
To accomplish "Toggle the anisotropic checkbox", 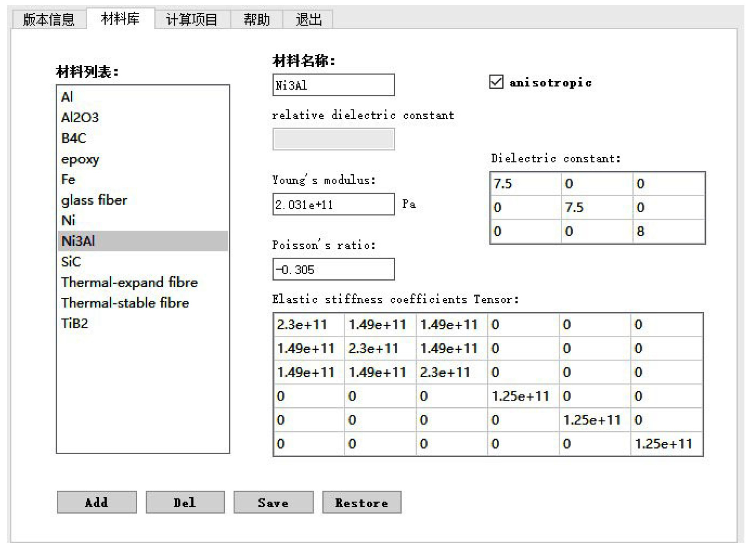I will pyautogui.click(x=496, y=82).
